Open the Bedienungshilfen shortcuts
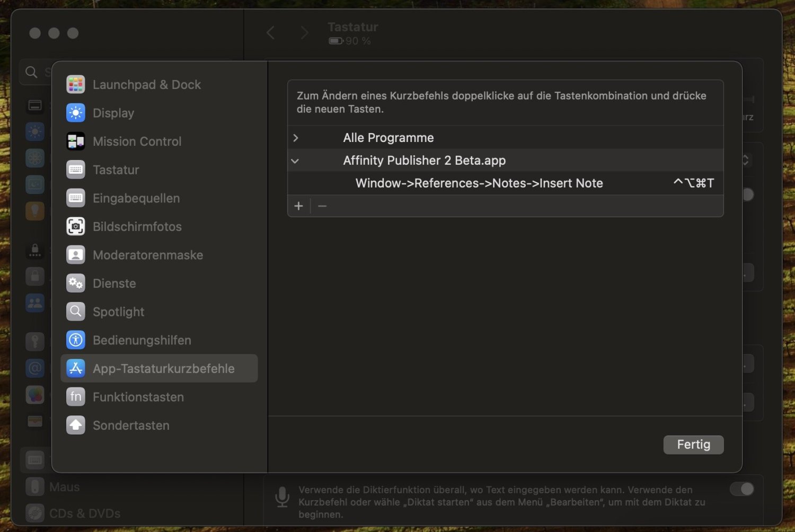This screenshot has height=532, width=795. 142,340
